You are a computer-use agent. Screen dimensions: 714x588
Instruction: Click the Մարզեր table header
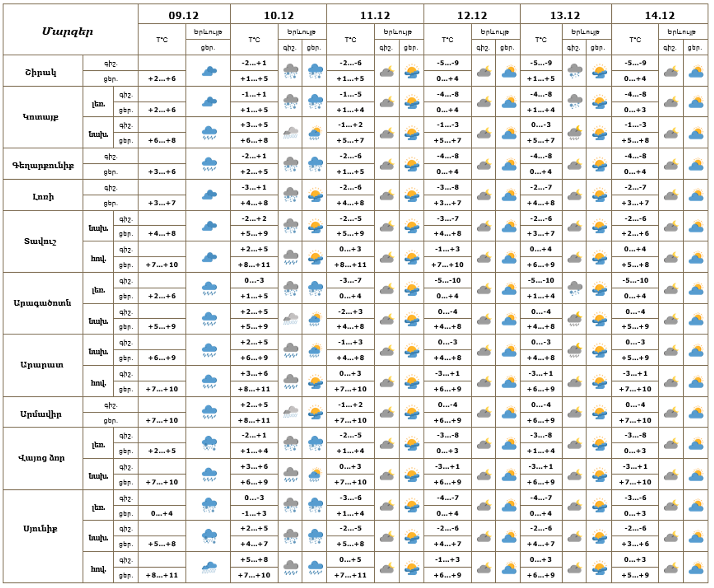coord(68,32)
